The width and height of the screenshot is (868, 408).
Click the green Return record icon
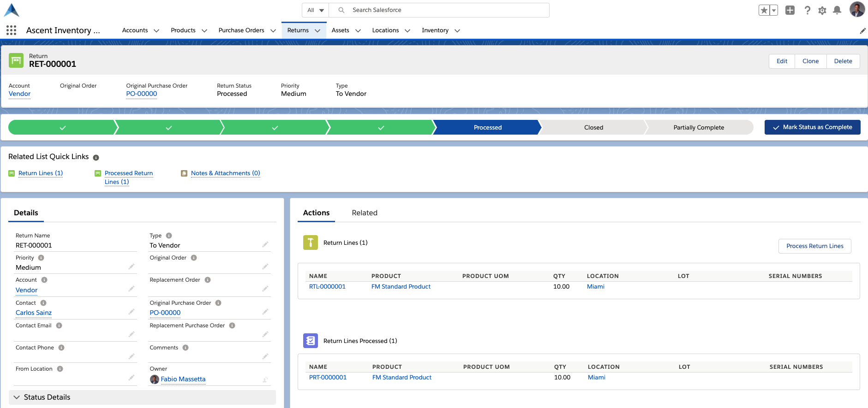(16, 60)
